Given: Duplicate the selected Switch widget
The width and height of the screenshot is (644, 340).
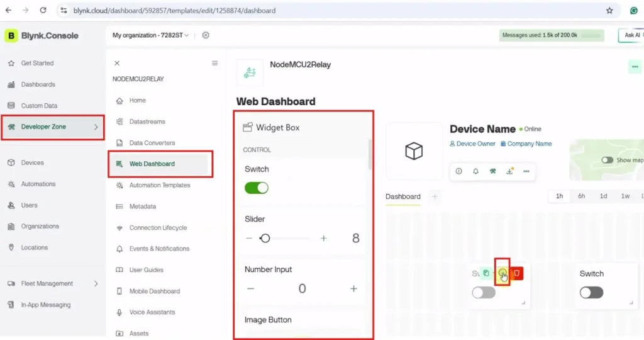Looking at the screenshot, I should click(486, 273).
